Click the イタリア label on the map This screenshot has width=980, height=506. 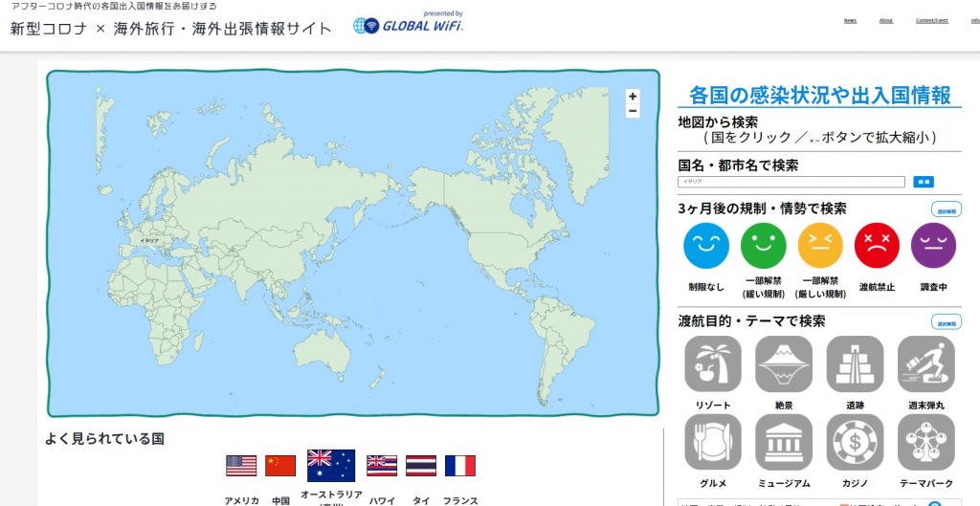149,240
